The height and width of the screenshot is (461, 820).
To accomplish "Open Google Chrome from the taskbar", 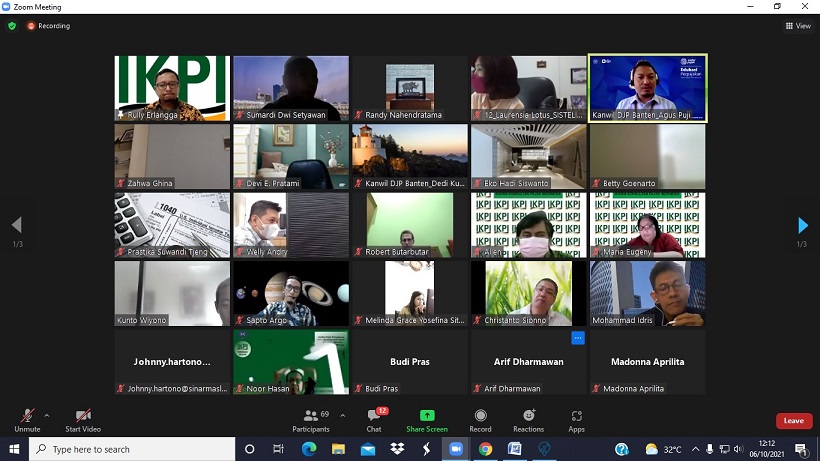I will coord(485,449).
